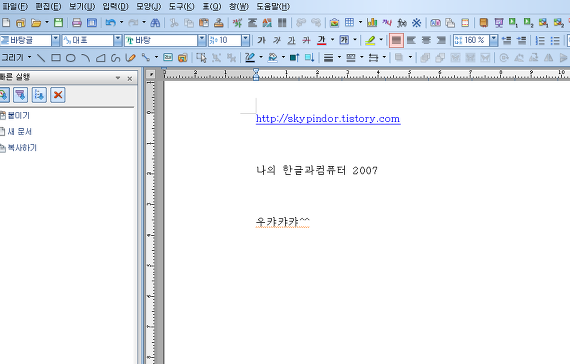Apply the fill color paint bucket

(x=272, y=57)
